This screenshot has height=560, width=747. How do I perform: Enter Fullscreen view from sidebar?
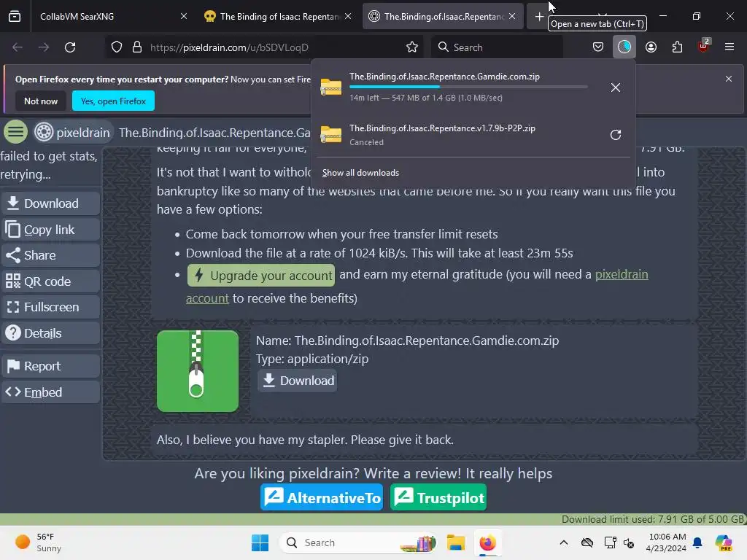pos(50,307)
